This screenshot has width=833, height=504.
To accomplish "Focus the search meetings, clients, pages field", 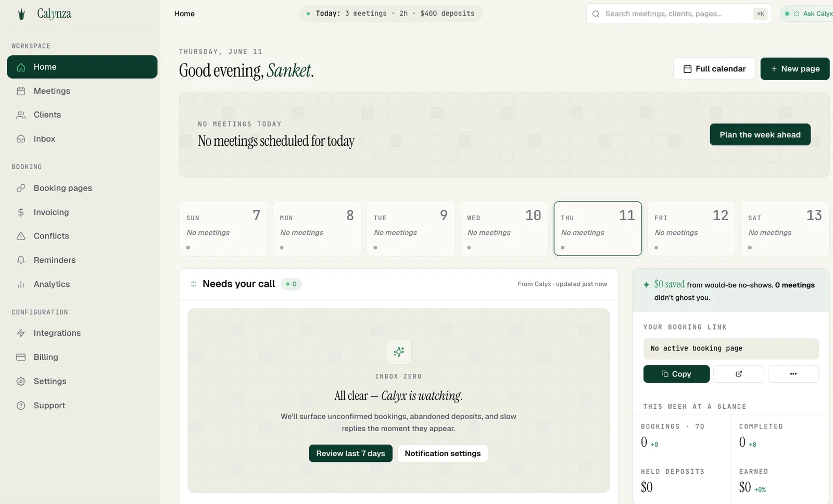I will pos(679,14).
